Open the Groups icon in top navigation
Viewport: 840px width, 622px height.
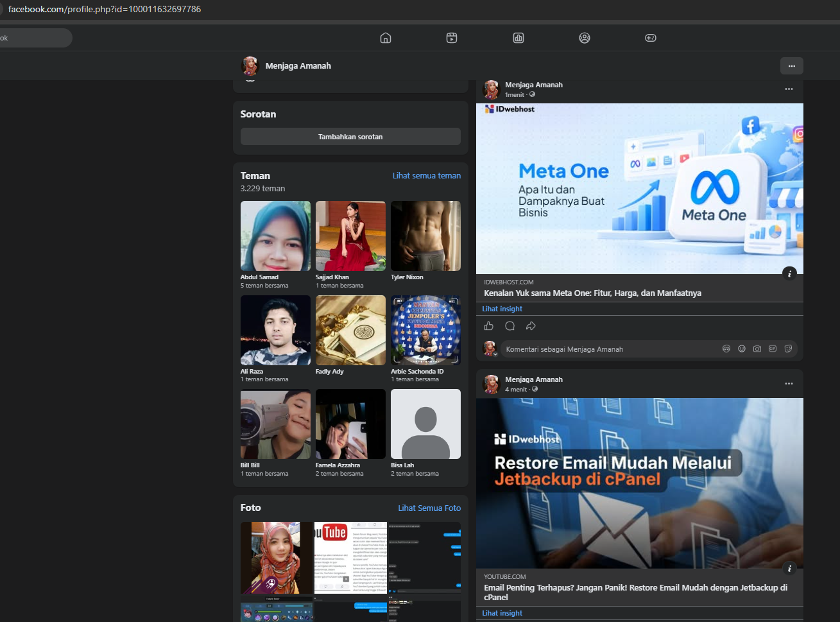585,38
